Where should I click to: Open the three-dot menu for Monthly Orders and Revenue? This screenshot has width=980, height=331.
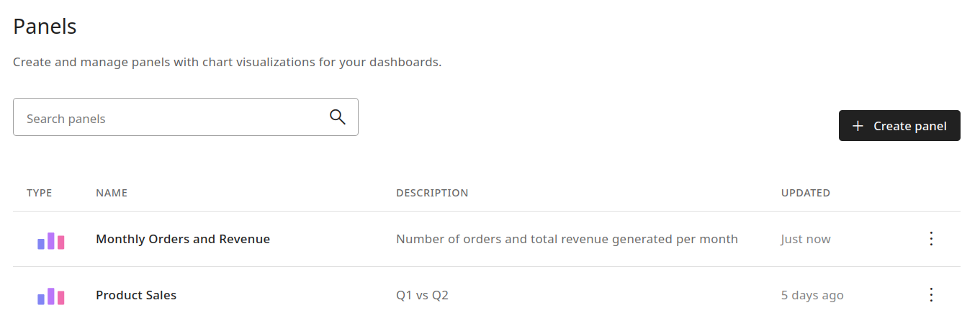click(931, 239)
